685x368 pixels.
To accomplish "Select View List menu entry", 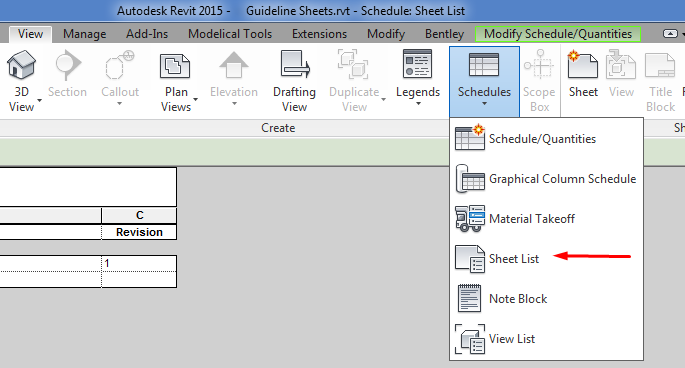I will (546, 339).
